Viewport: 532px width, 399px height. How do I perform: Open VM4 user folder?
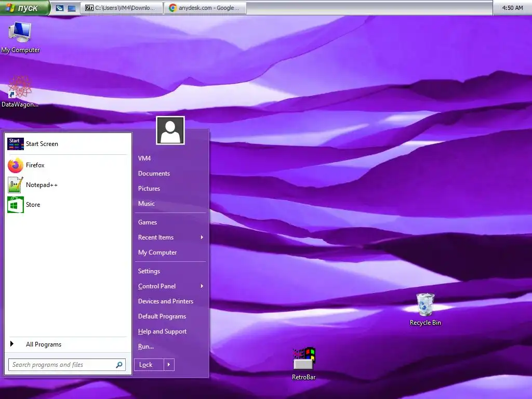click(x=170, y=158)
